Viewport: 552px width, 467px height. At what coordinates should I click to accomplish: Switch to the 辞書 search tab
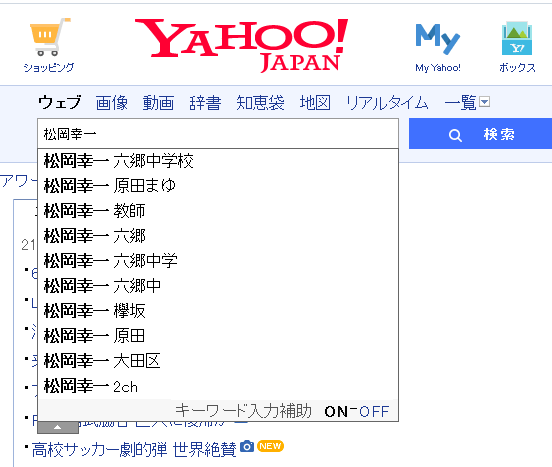point(205,103)
